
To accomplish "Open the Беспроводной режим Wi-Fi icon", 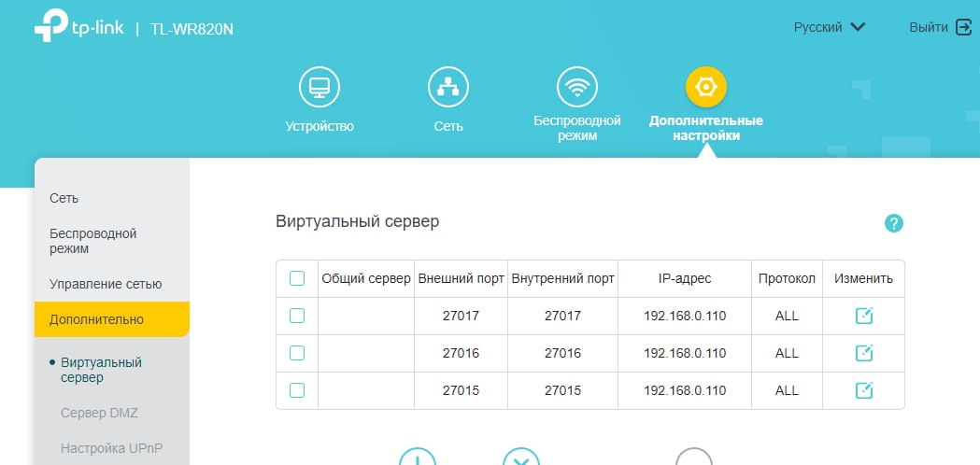I will tap(576, 88).
